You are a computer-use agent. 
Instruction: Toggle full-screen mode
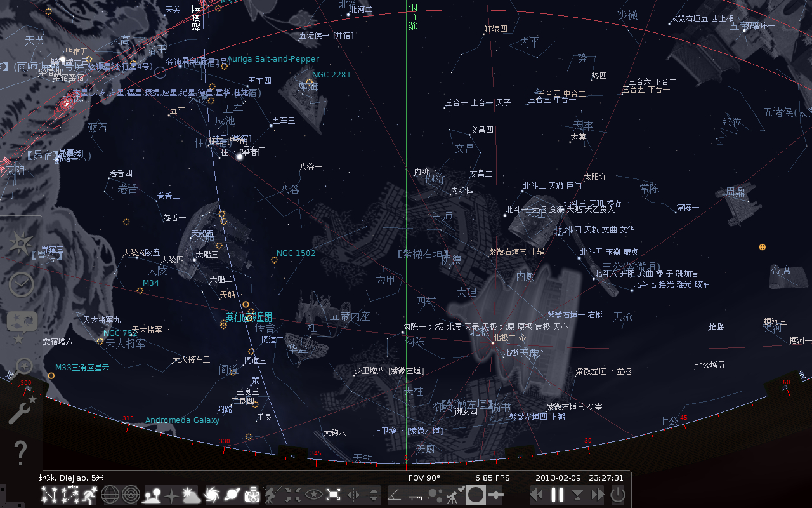[x=334, y=495]
